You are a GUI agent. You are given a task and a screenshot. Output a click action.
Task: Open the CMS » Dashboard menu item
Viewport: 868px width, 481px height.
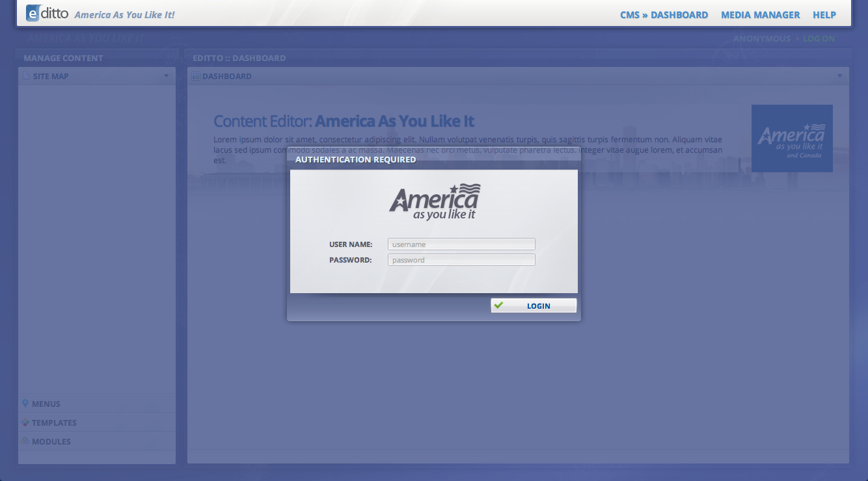[x=664, y=15]
